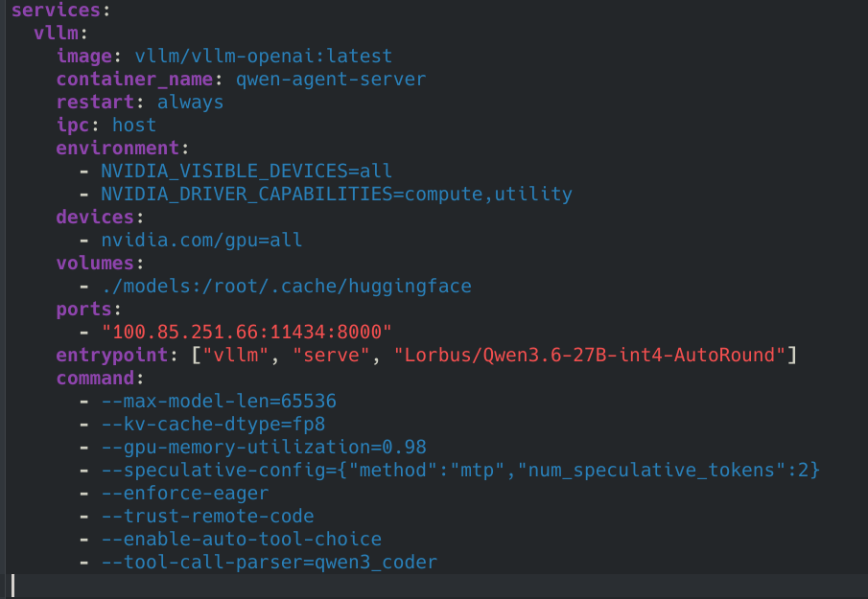The image size is (868, 599).
Task: Click container name qwen-agent-server
Action: point(331,80)
